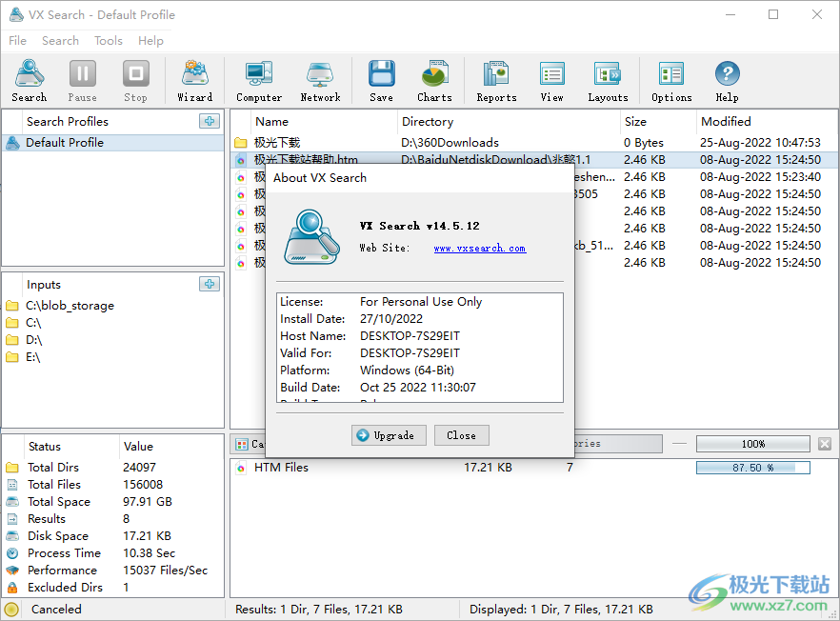Open the Search menu

[61, 41]
